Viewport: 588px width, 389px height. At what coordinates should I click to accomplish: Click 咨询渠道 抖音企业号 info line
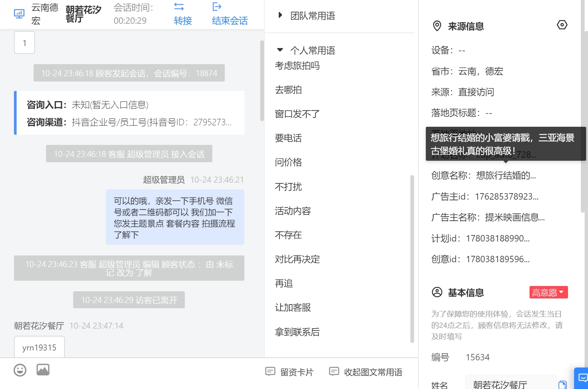coord(129,122)
